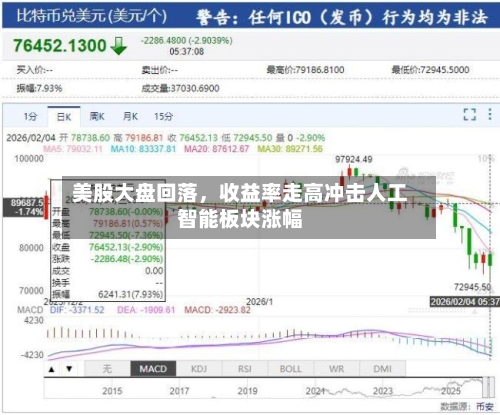This screenshot has height=415, width=500.
Task: Click the change value -2286.4800 (-2.9039%)
Action: [x=187, y=41]
